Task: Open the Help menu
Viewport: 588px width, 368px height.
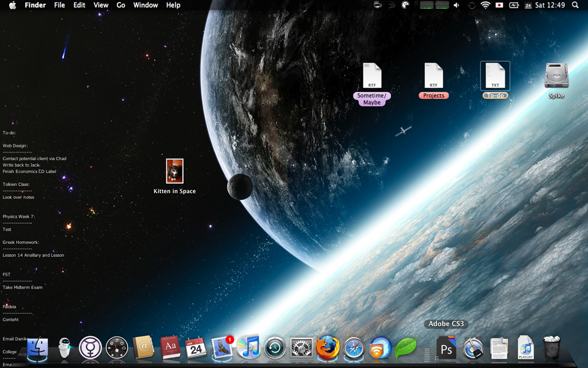Action: pos(173,5)
